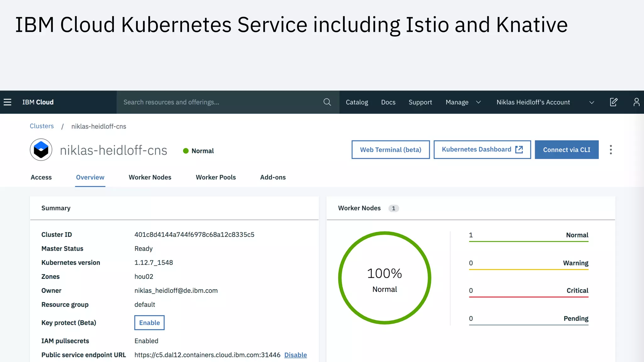644x362 pixels.
Task: Select the Cluster ID value 401c8d4144a744f6978c68a12c8335c5
Action: [x=194, y=235]
